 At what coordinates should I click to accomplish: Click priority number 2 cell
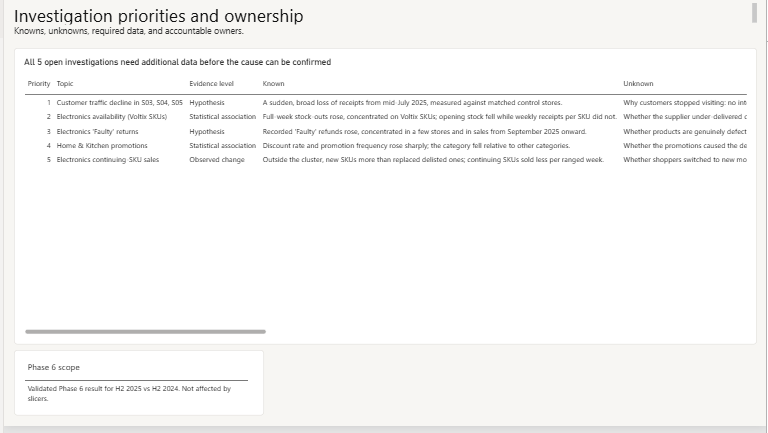pyautogui.click(x=48, y=117)
